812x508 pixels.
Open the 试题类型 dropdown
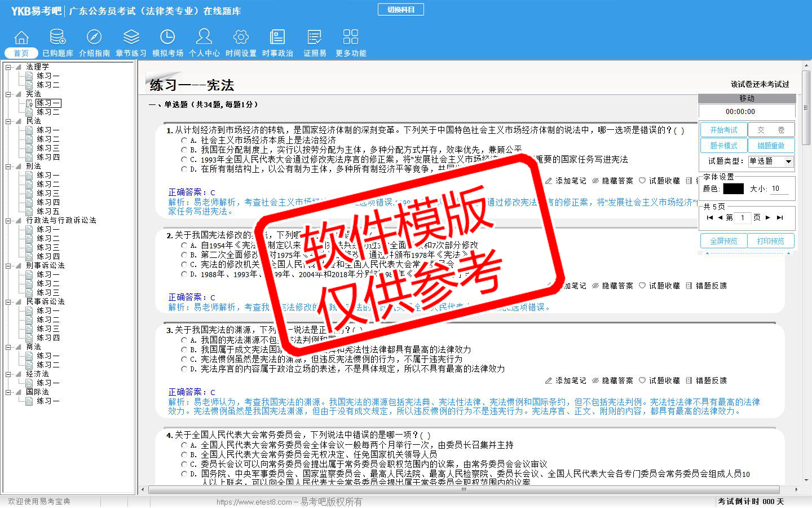(788, 161)
